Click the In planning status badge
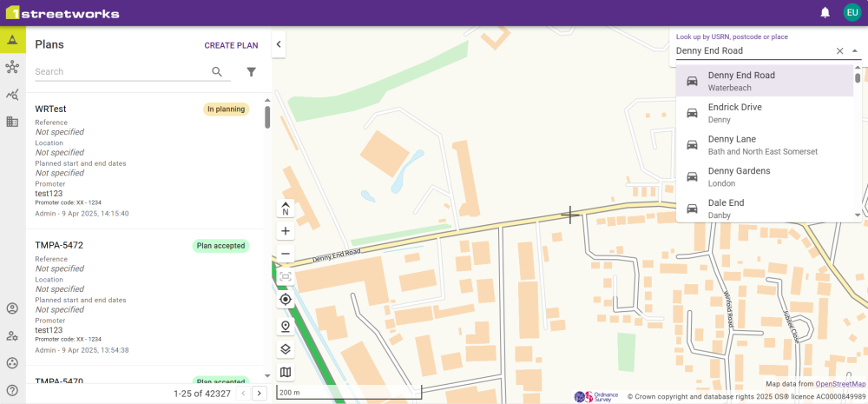This screenshot has width=868, height=404. 226,109
